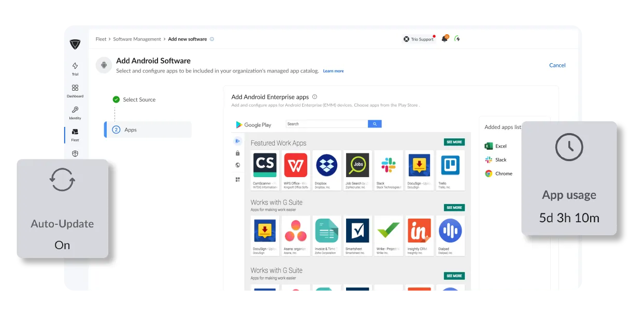Select the lock private apps icon
Viewport: 644px width, 316px height.
(238, 153)
